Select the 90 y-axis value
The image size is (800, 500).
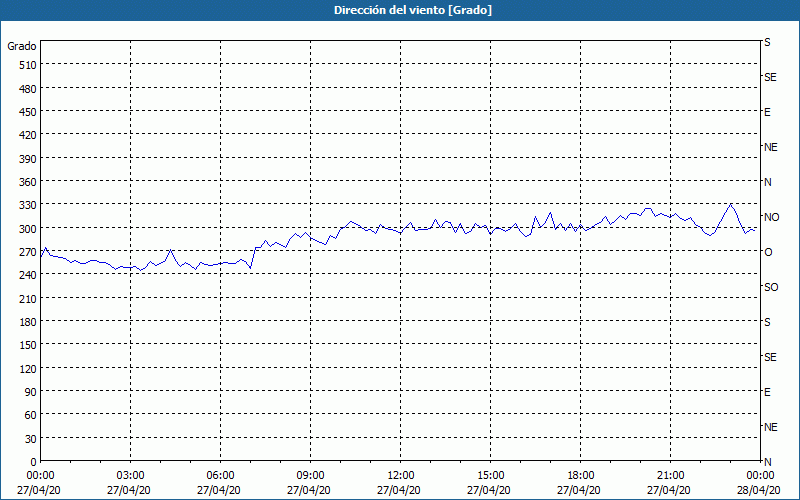point(31,392)
